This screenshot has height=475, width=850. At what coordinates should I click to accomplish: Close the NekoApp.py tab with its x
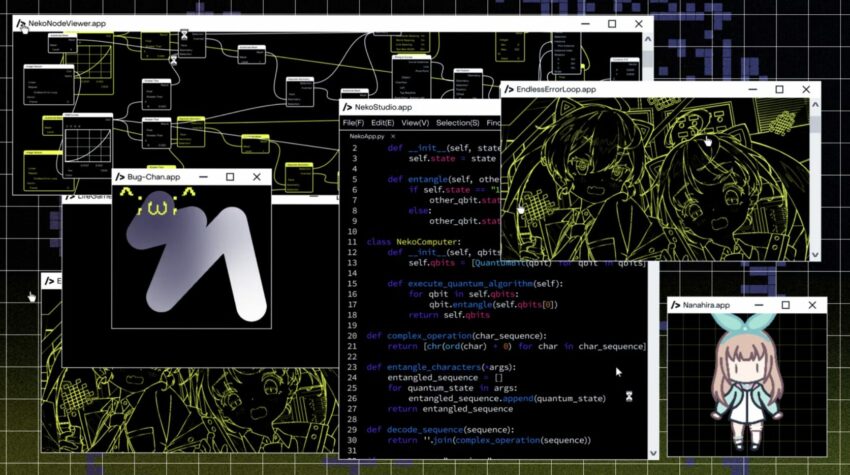click(x=393, y=137)
